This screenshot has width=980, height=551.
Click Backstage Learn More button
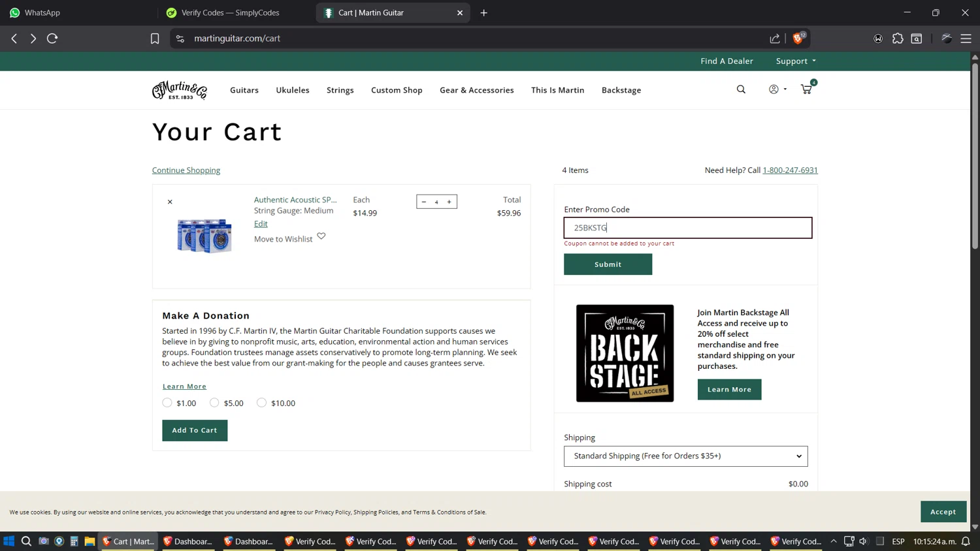(x=729, y=389)
